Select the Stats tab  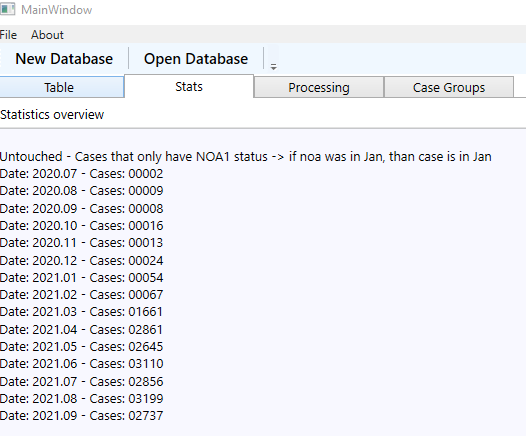(x=189, y=87)
